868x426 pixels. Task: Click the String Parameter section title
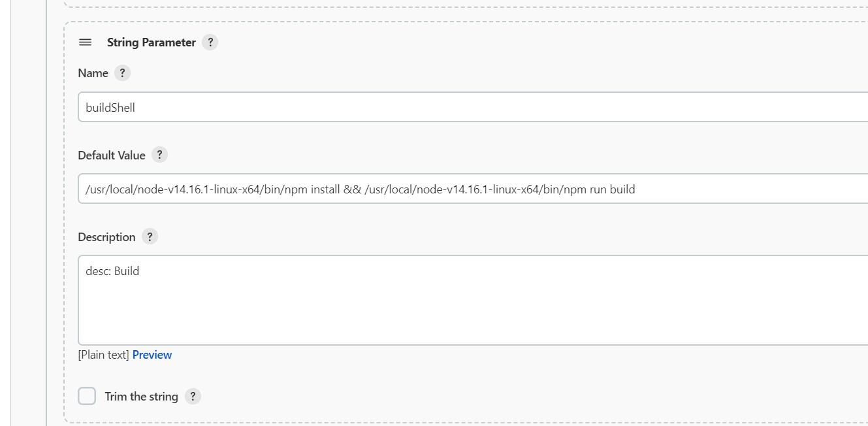pos(152,42)
